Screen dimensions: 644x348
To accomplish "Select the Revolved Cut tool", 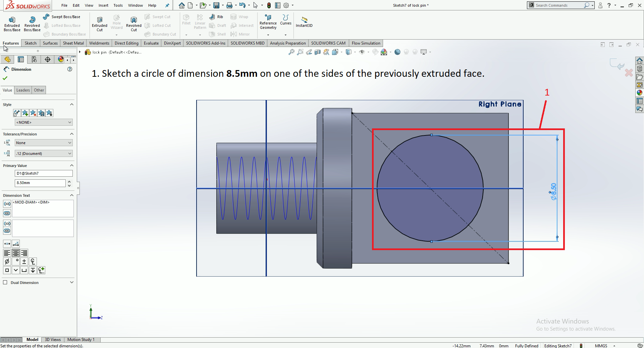I will pyautogui.click(x=134, y=24).
